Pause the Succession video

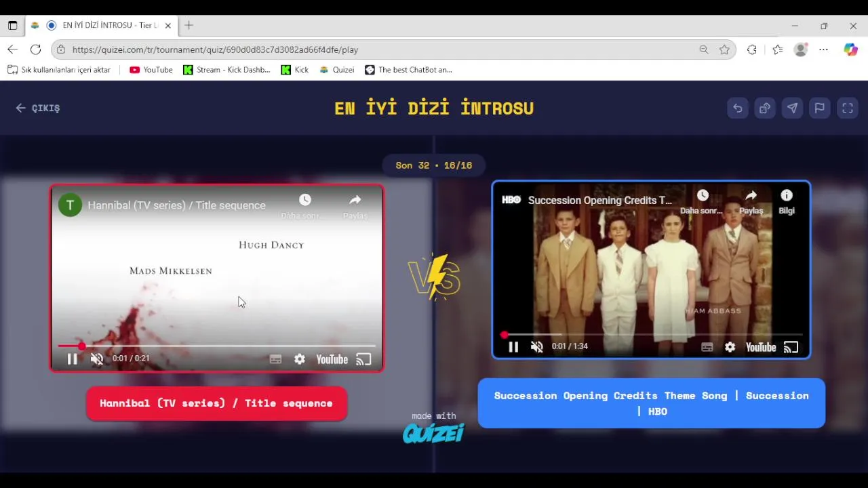tap(513, 347)
